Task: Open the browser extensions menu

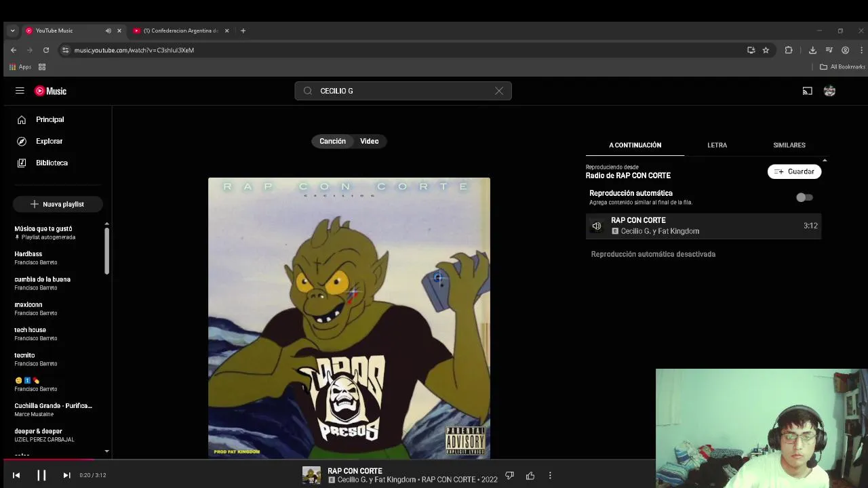Action: [x=789, y=50]
